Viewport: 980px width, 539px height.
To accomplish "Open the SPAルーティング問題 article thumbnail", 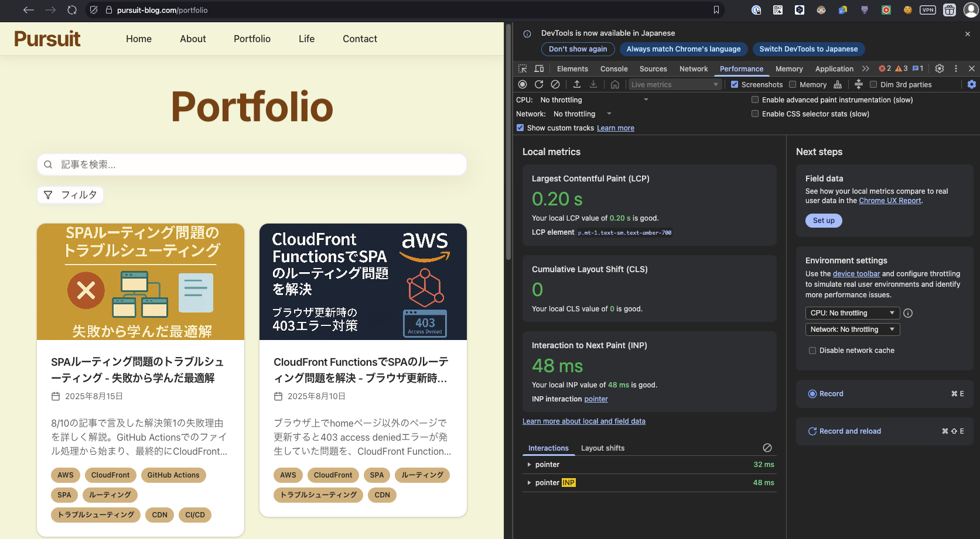I will coord(141,281).
